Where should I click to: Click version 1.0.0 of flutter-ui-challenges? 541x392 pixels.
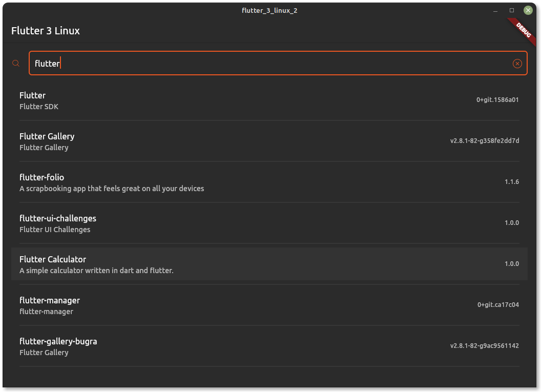coord(512,222)
